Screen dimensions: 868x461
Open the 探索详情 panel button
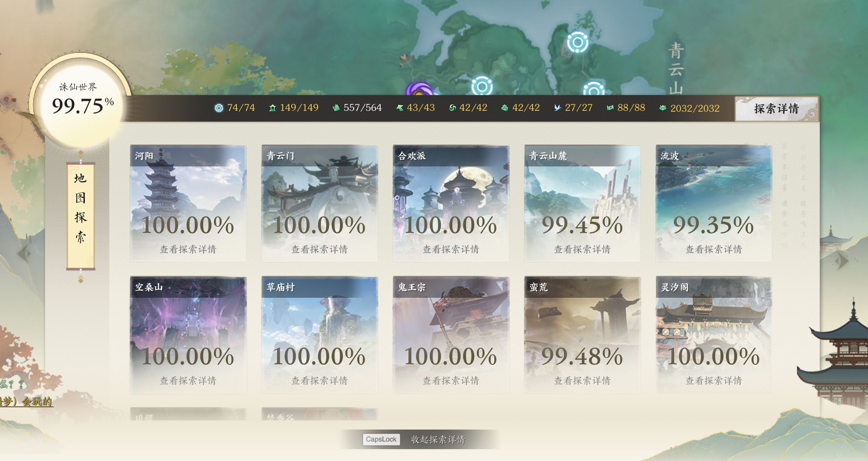point(776,109)
